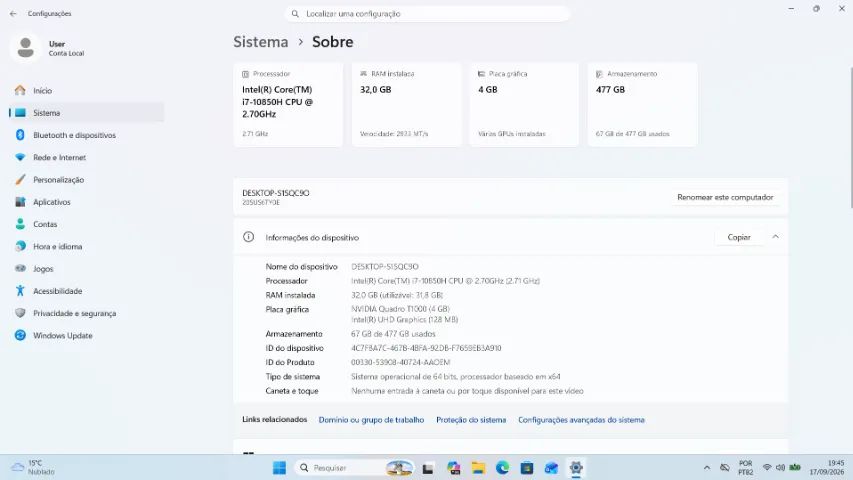Open clock and date 19:45
The height and width of the screenshot is (480, 853).
[827, 467]
